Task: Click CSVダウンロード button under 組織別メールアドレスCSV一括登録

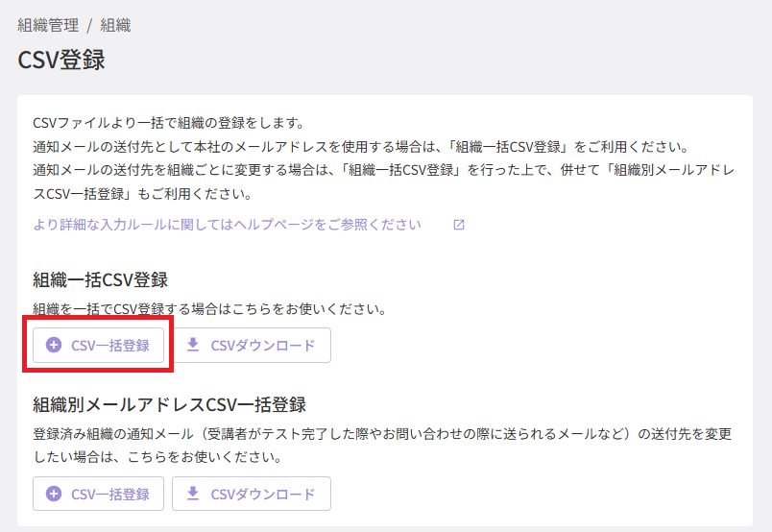Action: tap(252, 494)
